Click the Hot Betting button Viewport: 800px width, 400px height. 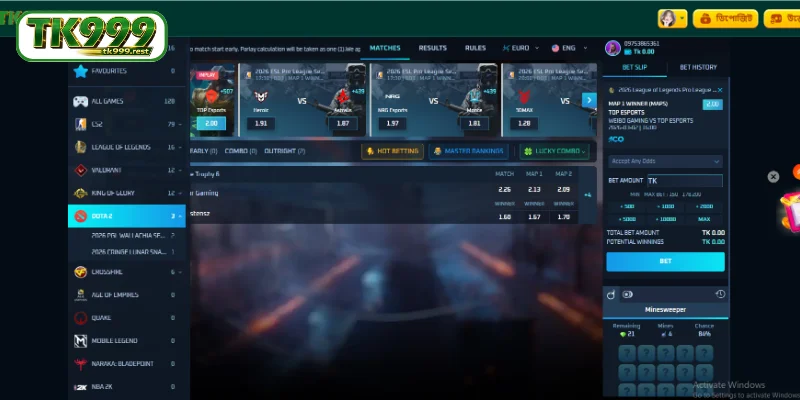tap(392, 151)
